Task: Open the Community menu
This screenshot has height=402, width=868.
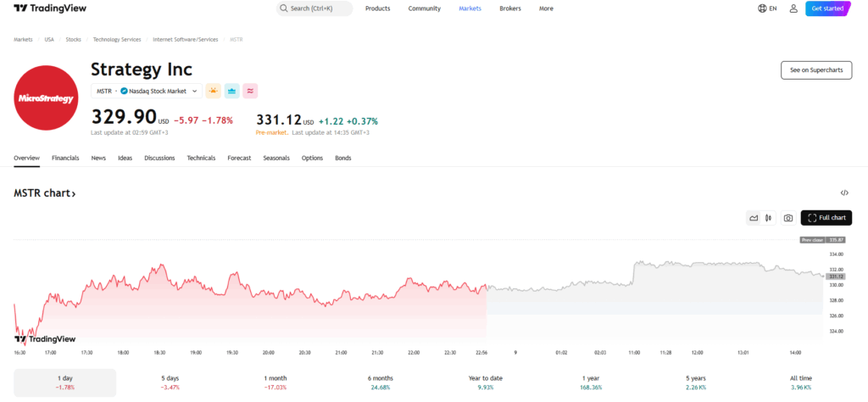Action: point(425,8)
